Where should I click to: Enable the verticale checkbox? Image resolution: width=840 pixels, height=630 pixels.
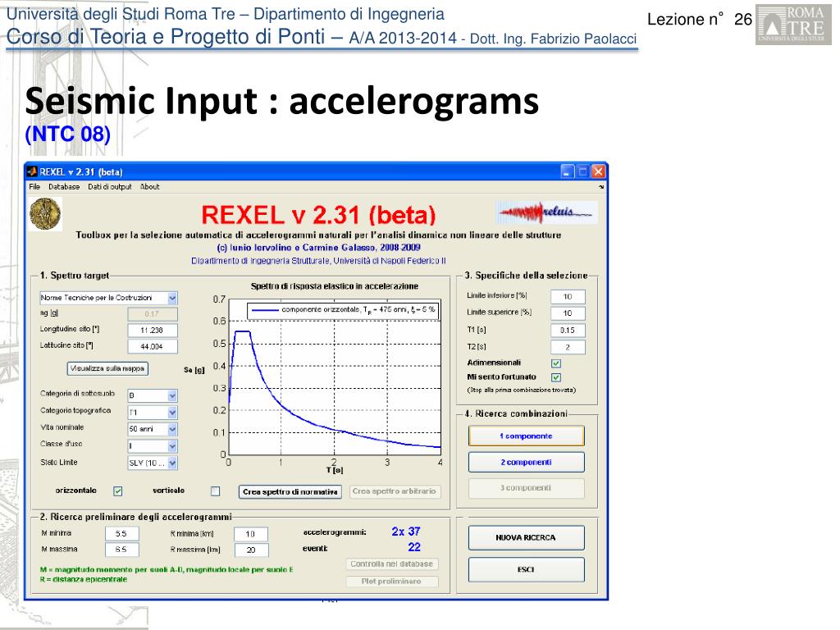tap(216, 491)
